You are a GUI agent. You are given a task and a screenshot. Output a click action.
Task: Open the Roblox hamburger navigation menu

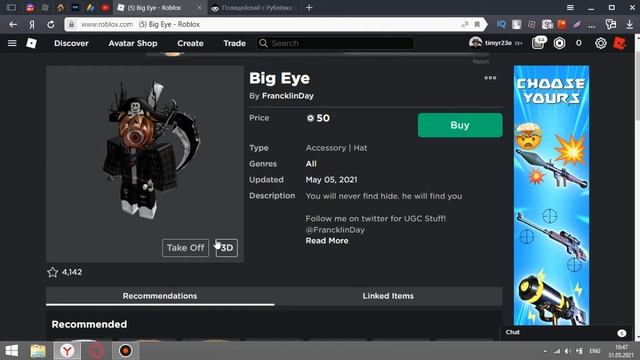click(12, 43)
